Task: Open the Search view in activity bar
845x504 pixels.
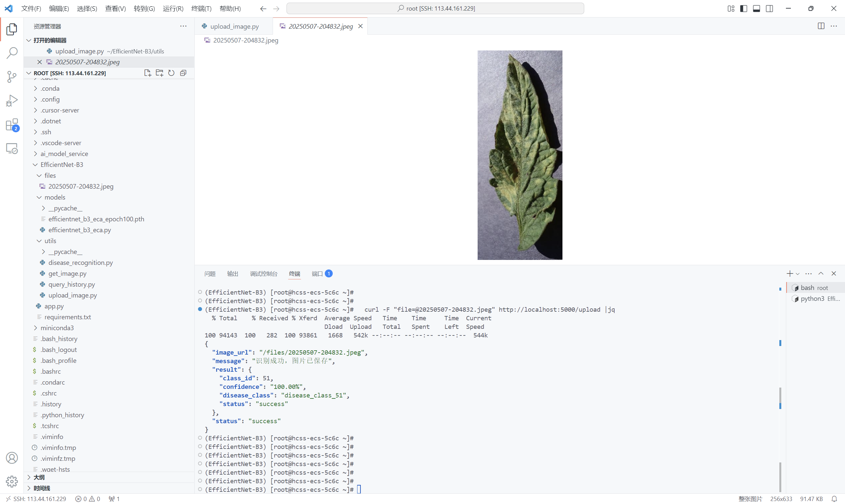Action: (12, 53)
